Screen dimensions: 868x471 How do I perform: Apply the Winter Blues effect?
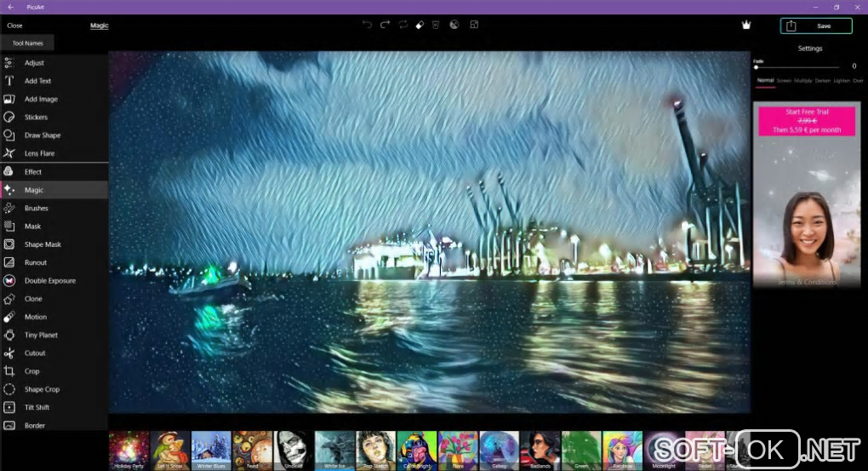211,451
